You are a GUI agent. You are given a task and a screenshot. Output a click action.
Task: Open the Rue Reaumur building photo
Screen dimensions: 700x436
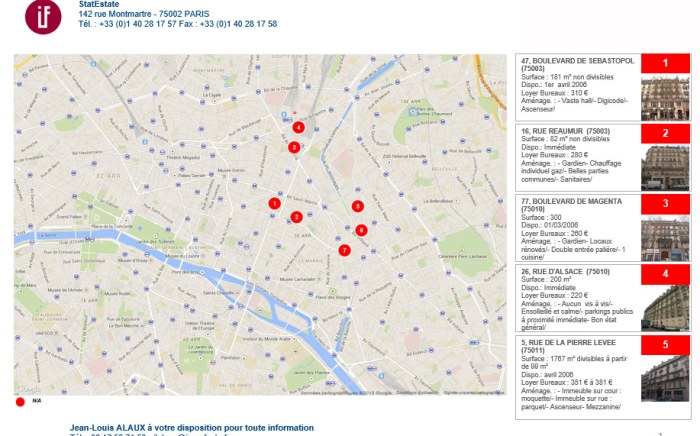point(665,167)
